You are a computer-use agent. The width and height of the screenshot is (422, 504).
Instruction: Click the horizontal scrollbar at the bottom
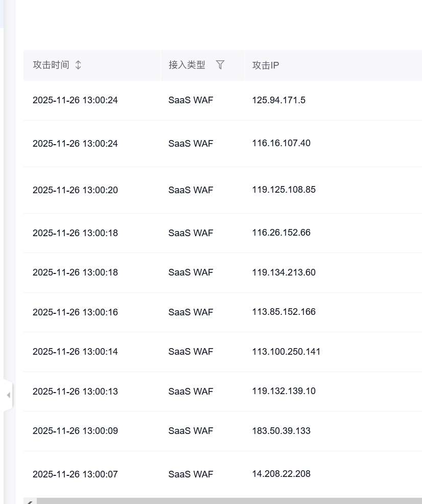(x=225, y=500)
